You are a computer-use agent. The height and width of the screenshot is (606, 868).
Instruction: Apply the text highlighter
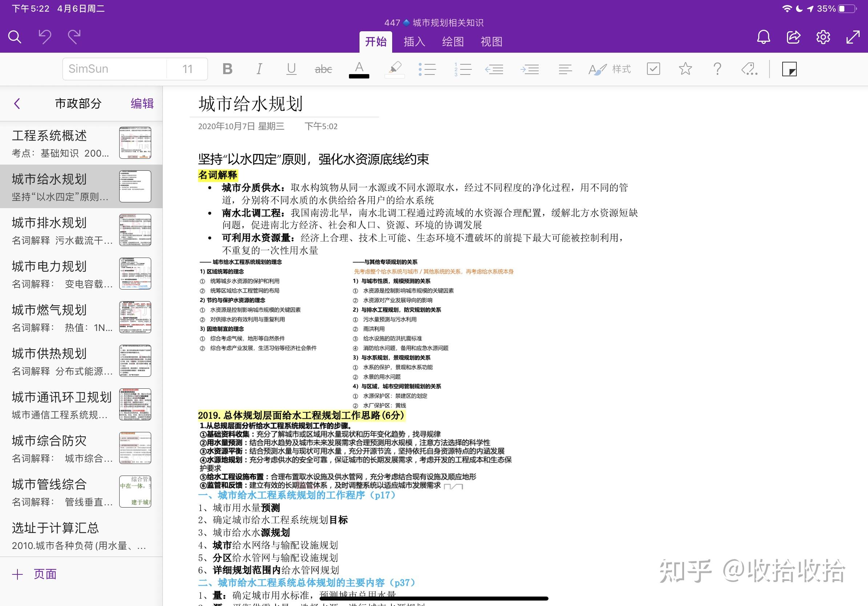coord(395,69)
